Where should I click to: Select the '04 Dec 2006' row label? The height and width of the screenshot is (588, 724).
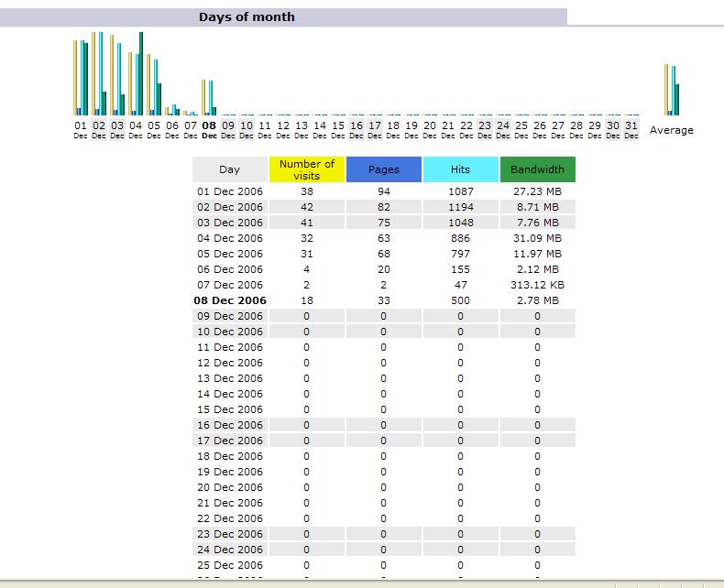click(x=229, y=238)
